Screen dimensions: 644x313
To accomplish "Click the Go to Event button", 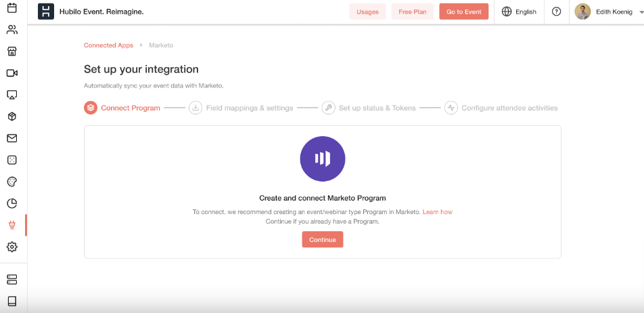I will [463, 12].
